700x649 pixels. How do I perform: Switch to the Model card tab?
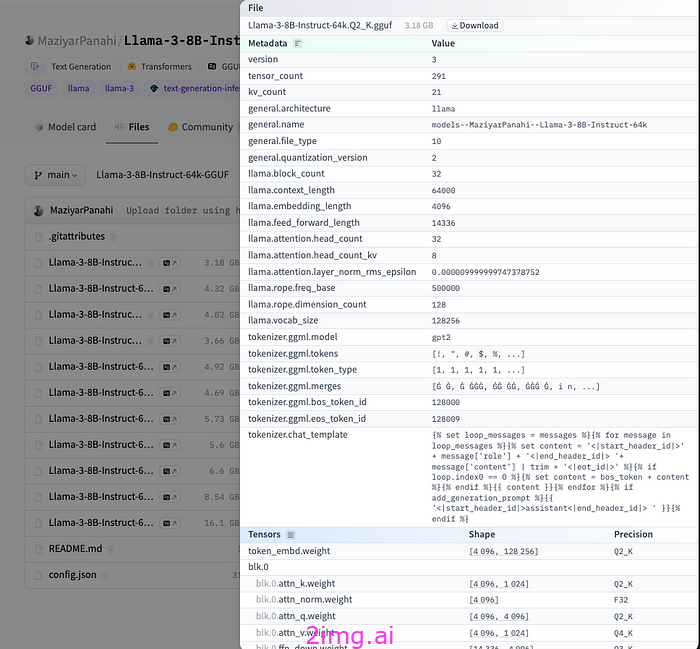[x=66, y=127]
